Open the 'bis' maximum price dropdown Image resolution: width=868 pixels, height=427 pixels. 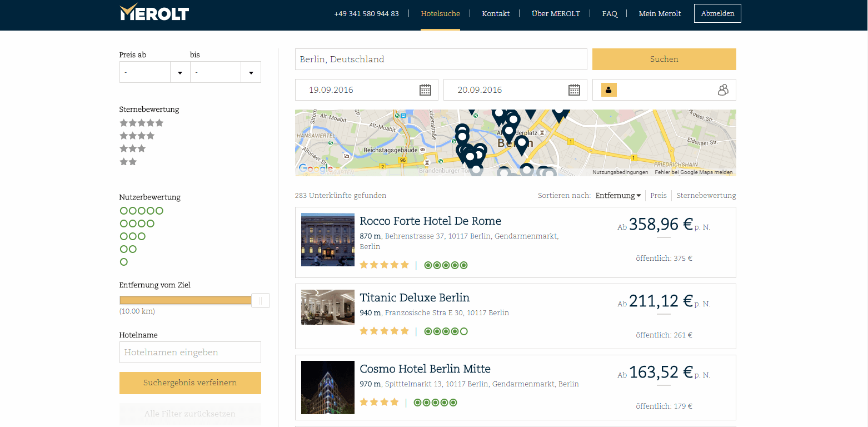pos(226,72)
